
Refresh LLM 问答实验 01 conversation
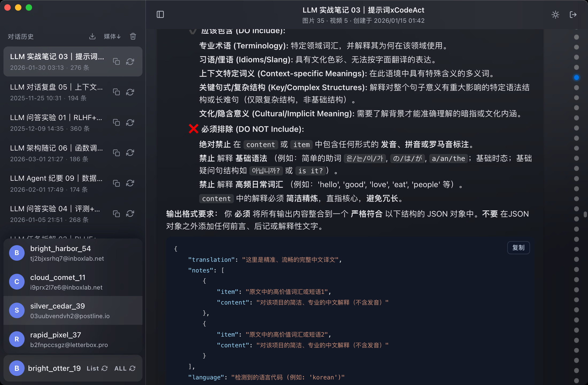click(130, 122)
